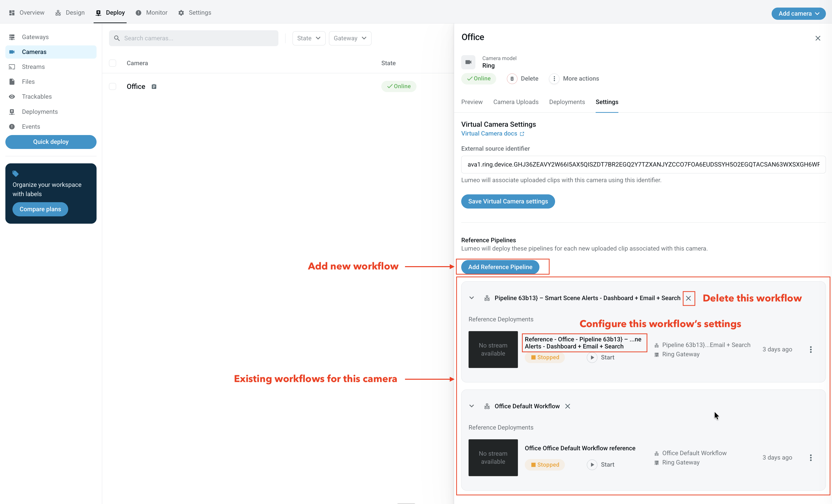Remove Pipeline 63b13 Smart Scene Alerts workflow
This screenshot has height=504, width=832.
coord(689,298)
